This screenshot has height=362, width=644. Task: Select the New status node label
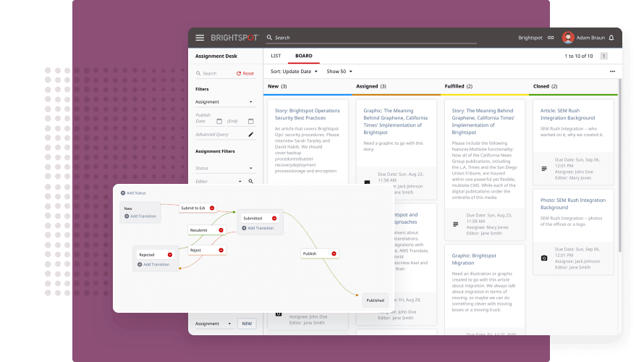pos(128,209)
